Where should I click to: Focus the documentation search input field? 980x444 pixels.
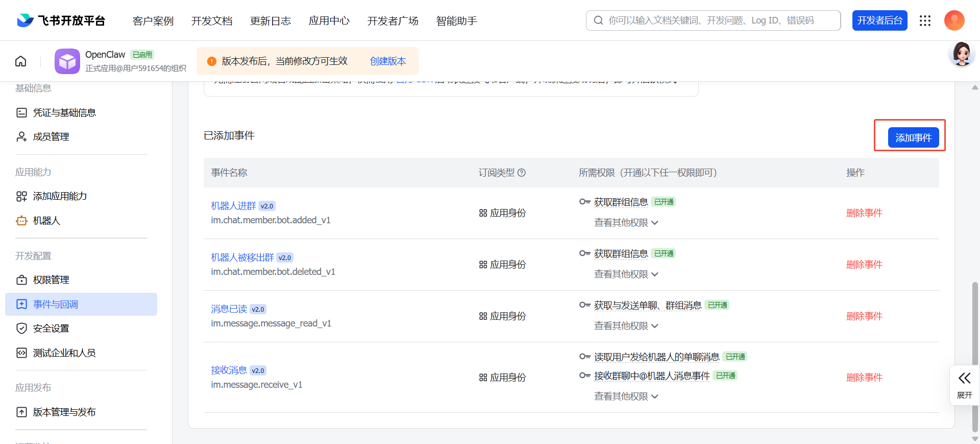[x=720, y=20]
